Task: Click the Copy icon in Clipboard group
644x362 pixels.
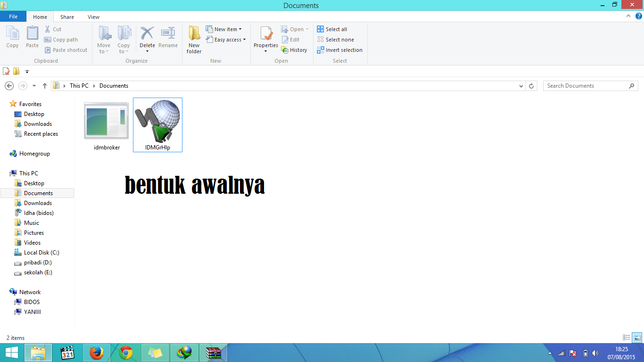Action: click(12, 37)
